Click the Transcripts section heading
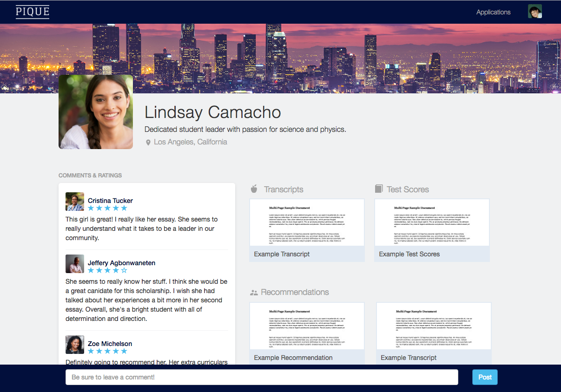This screenshot has height=392, width=561. pos(284,189)
